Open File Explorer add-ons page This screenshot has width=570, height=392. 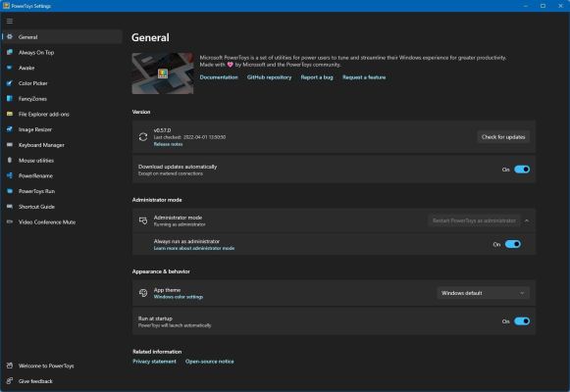click(62, 114)
